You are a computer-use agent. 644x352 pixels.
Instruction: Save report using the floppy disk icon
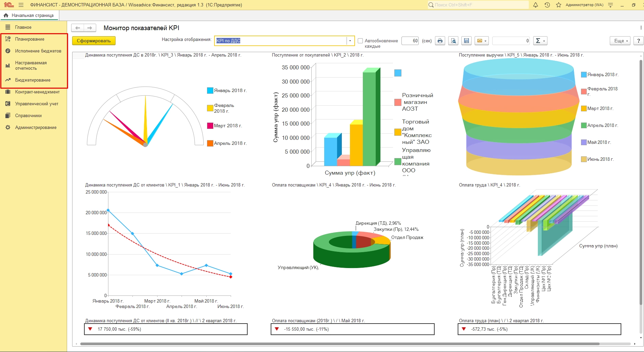coord(466,41)
